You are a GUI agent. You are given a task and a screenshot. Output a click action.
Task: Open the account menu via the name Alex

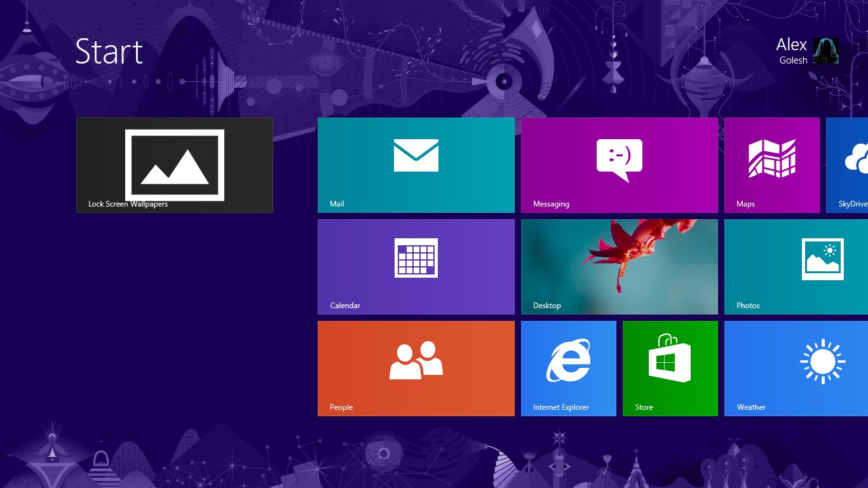(x=791, y=44)
